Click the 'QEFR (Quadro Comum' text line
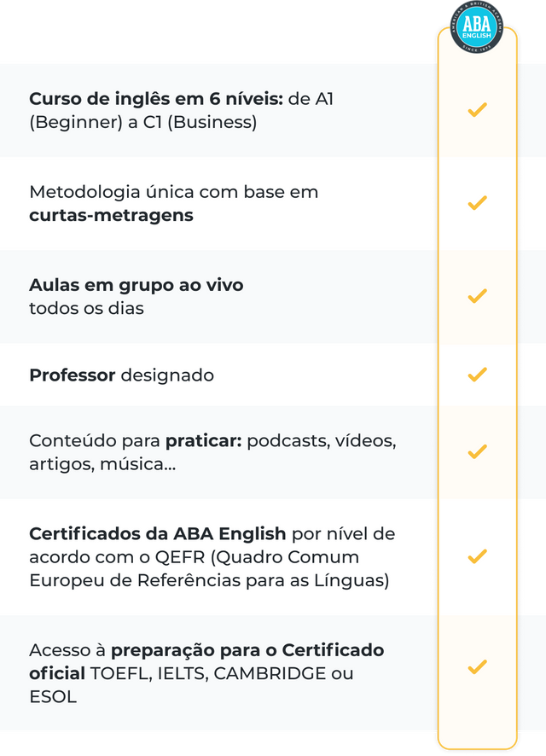This screenshot has width=546, height=756. tap(257, 557)
